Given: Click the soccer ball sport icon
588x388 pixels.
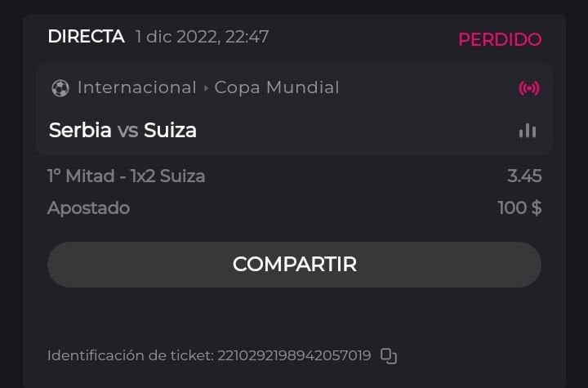Looking at the screenshot, I should [x=60, y=87].
